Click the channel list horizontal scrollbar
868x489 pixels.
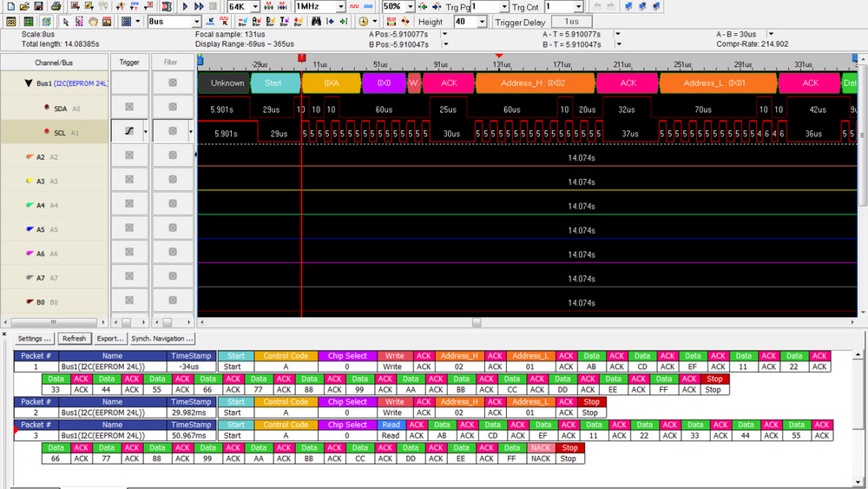pyautogui.click(x=54, y=321)
